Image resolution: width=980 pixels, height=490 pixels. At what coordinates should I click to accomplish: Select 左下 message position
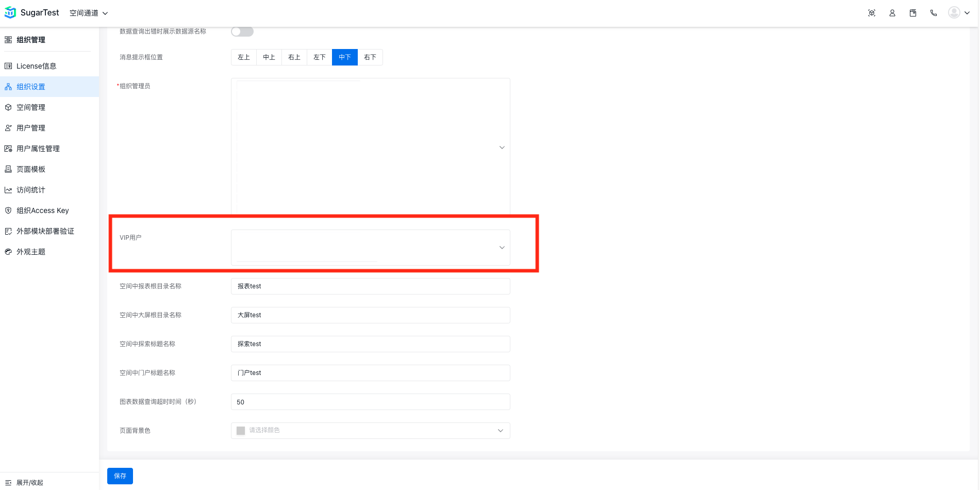pos(320,57)
